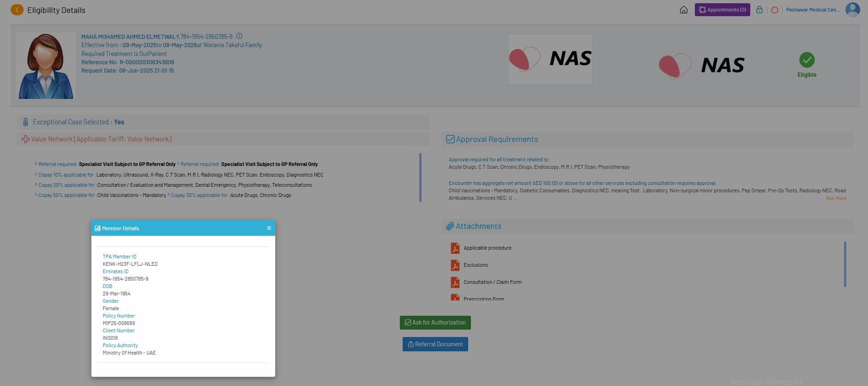Click Reference No R-000000306343606
The width and height of the screenshot is (868, 386).
click(128, 62)
